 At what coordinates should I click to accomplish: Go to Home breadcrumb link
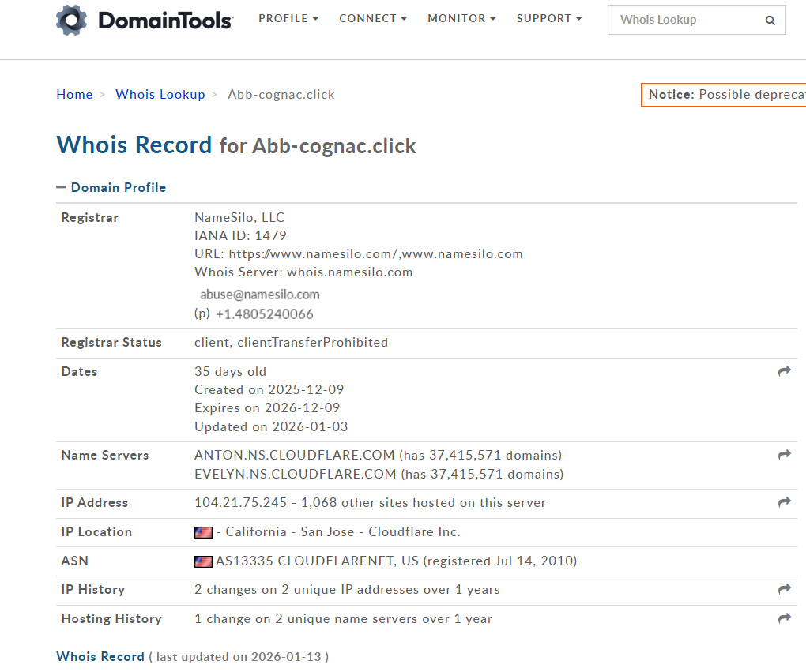pyautogui.click(x=74, y=95)
